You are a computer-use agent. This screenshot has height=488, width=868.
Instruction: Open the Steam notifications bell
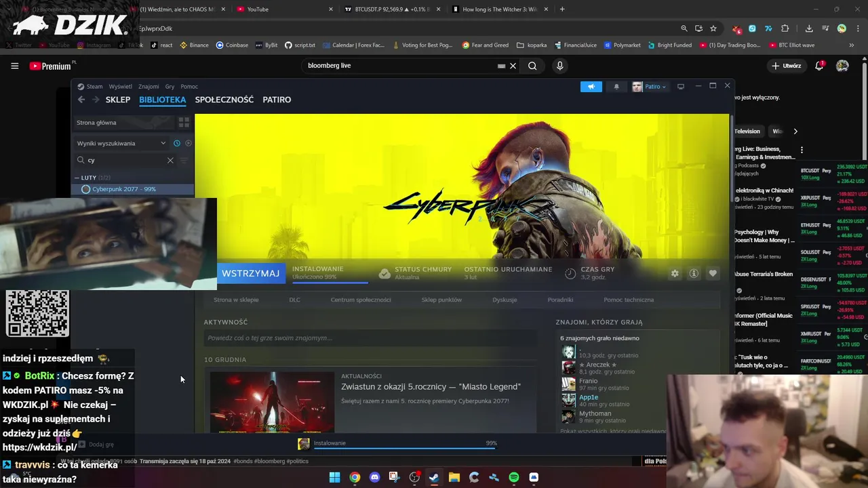[616, 87]
